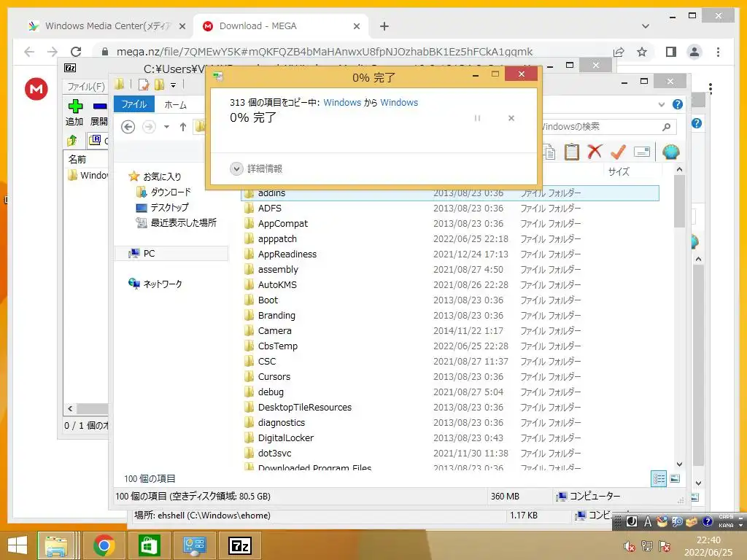The image size is (747, 560).
Task: Switch to details view icon
Action: pos(659,478)
